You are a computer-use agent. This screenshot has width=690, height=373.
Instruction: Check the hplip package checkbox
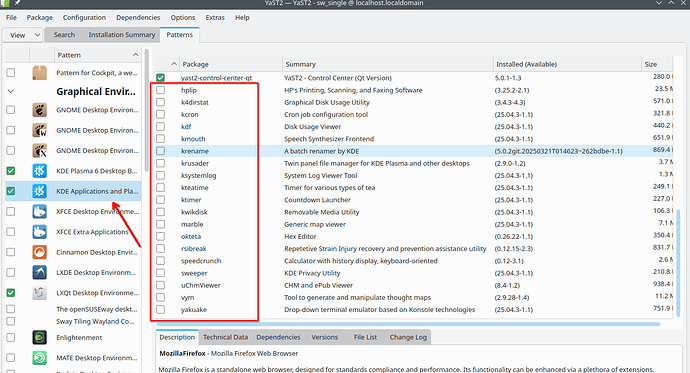161,90
